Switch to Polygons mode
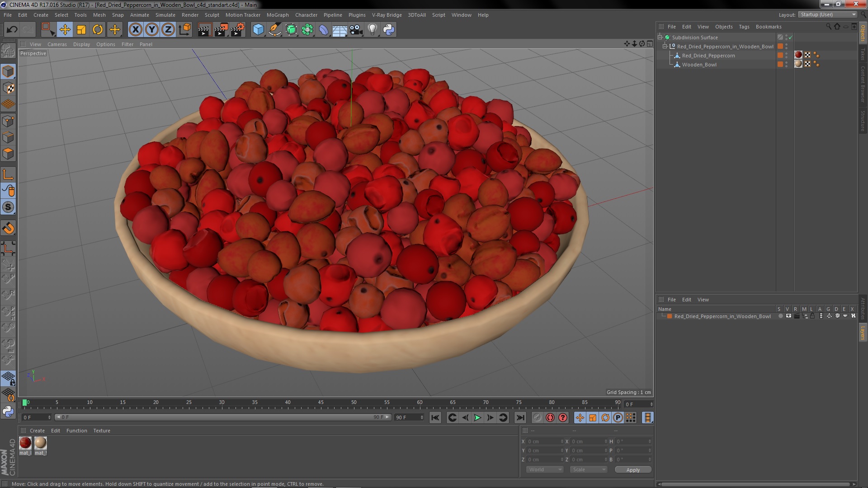The width and height of the screenshot is (868, 488). pos(8,154)
